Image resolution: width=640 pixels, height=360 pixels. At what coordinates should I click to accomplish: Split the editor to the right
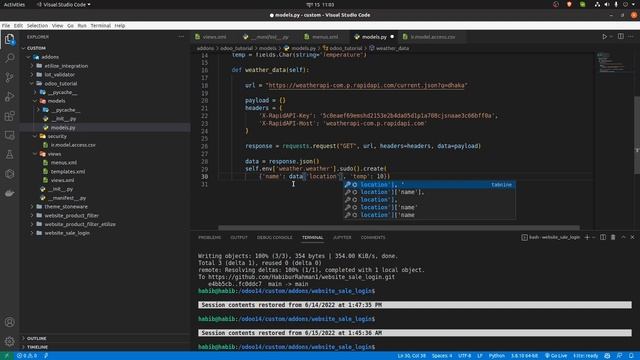click(x=621, y=37)
